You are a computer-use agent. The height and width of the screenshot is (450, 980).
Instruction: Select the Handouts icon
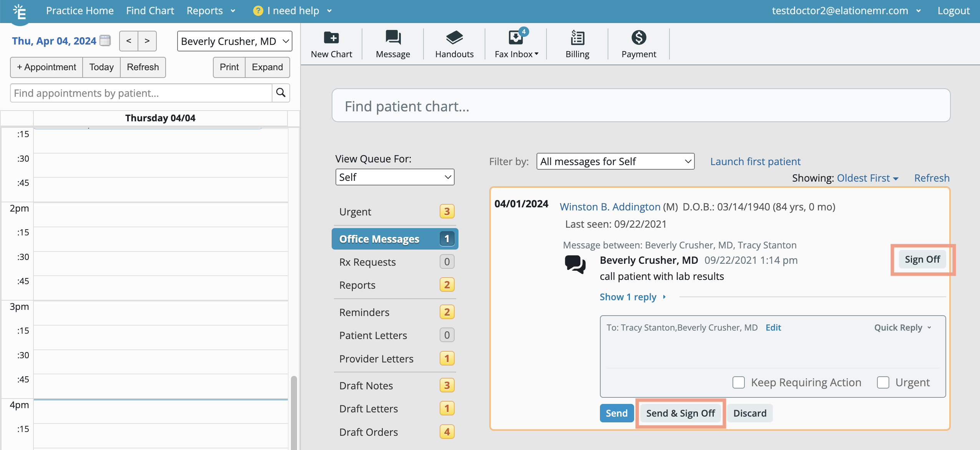point(454,43)
